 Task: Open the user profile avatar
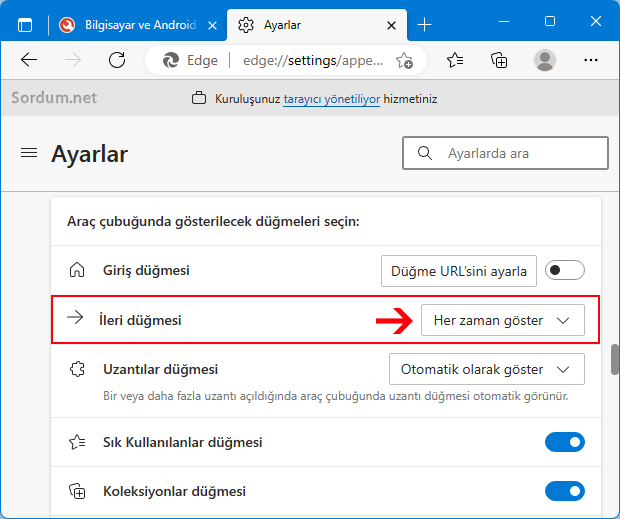pos(545,60)
